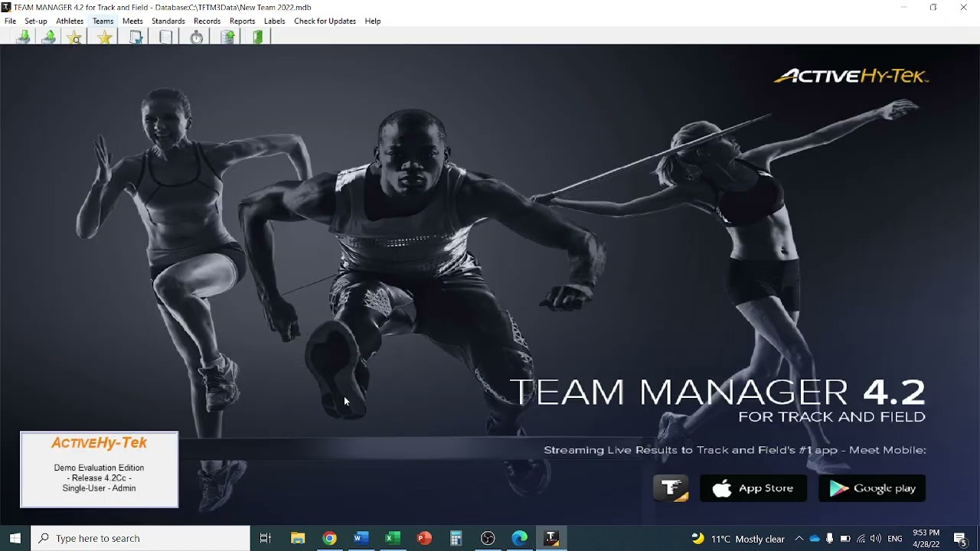Viewport: 980px width, 551px height.
Task: Open PowerPoint from the taskbar
Action: tap(424, 538)
